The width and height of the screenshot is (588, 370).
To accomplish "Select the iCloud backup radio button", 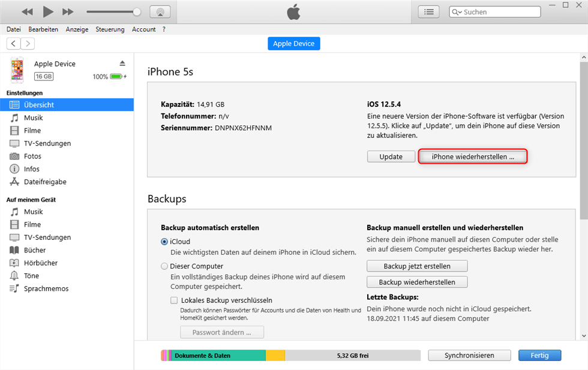I will [x=164, y=242].
